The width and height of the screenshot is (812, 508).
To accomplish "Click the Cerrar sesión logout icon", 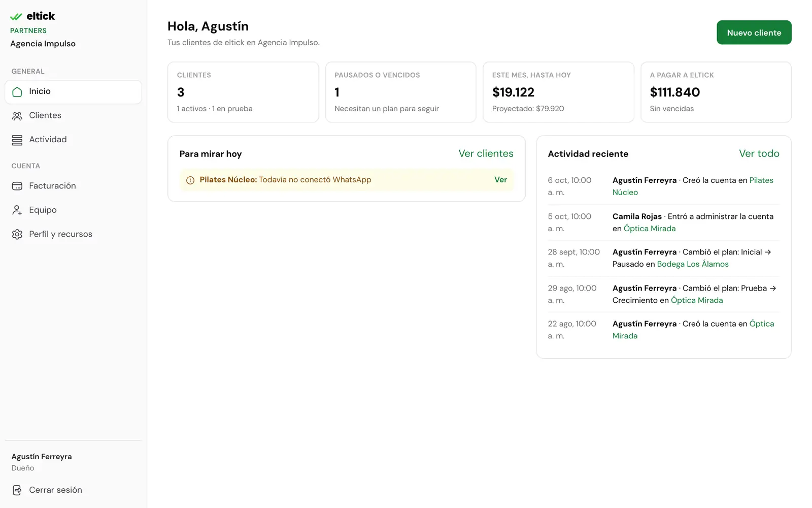I will pos(17,490).
